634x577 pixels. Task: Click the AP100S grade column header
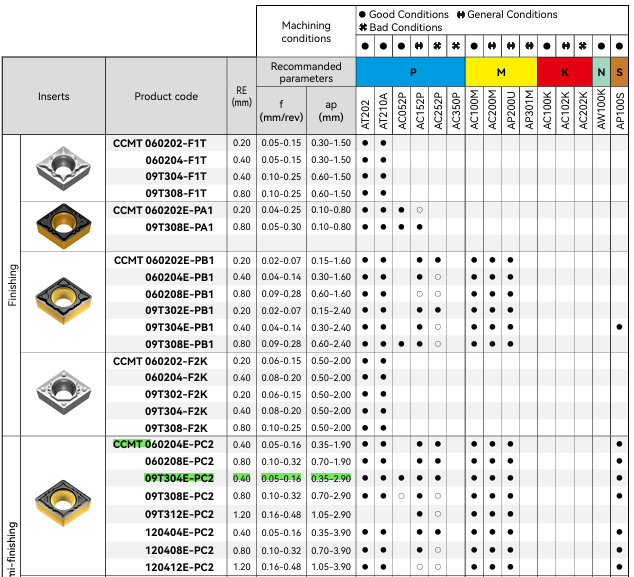pyautogui.click(x=619, y=110)
